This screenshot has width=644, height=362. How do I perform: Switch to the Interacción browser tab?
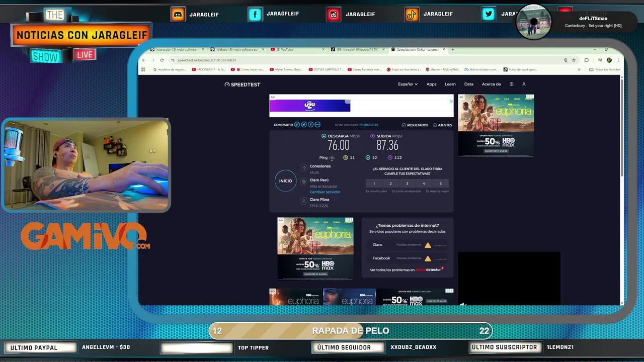(177, 49)
